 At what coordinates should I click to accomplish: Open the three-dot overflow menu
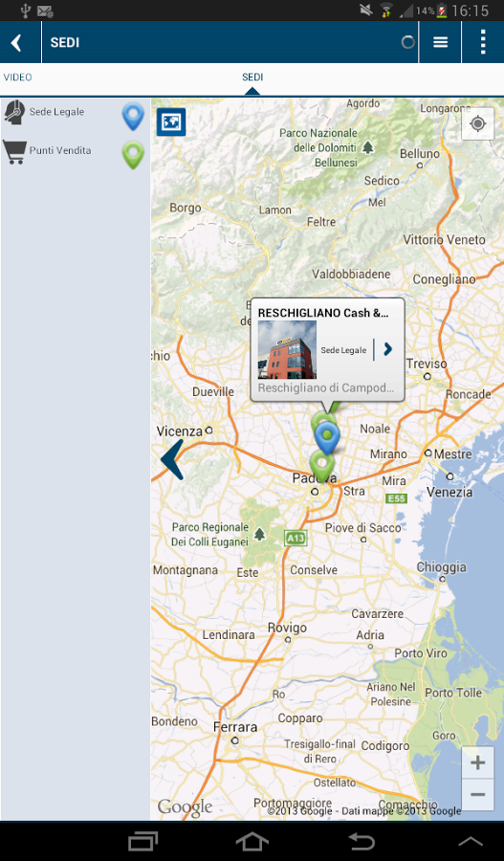click(483, 42)
